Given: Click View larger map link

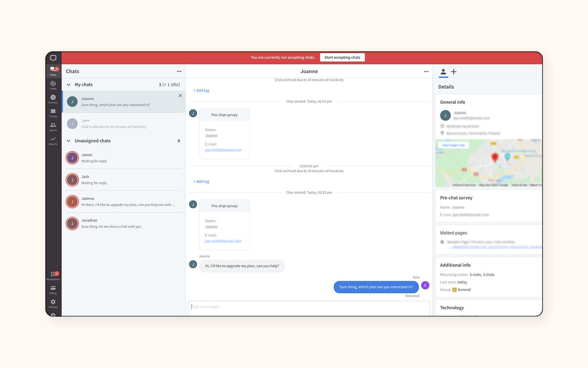Looking at the screenshot, I should (453, 145).
